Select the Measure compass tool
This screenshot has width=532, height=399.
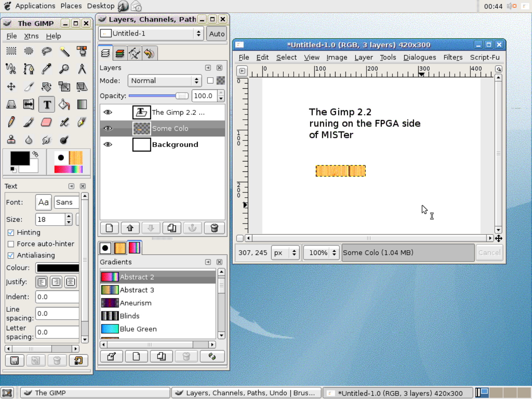tap(82, 69)
